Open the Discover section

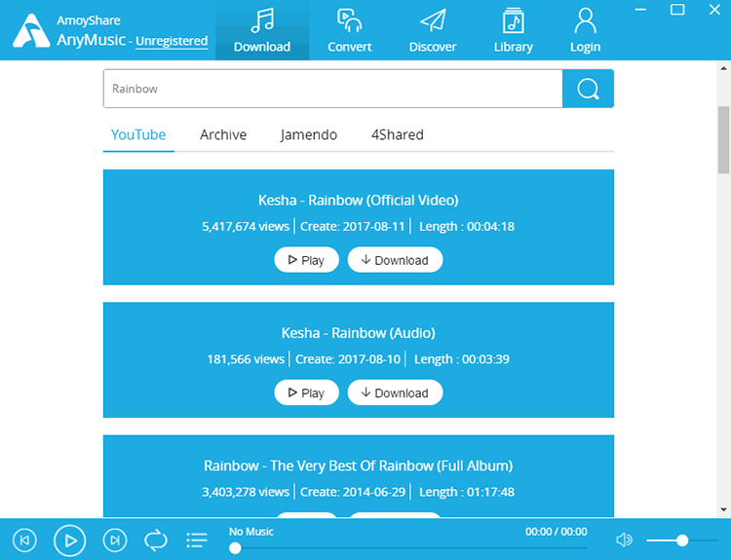(433, 30)
